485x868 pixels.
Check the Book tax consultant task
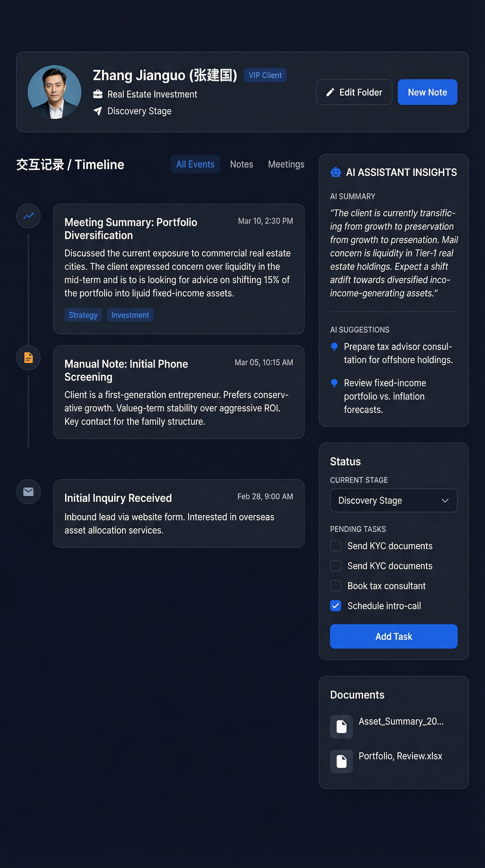tap(336, 586)
